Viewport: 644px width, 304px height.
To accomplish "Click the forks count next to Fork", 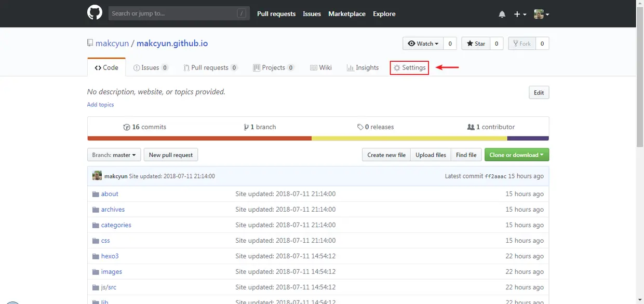I will (x=542, y=44).
